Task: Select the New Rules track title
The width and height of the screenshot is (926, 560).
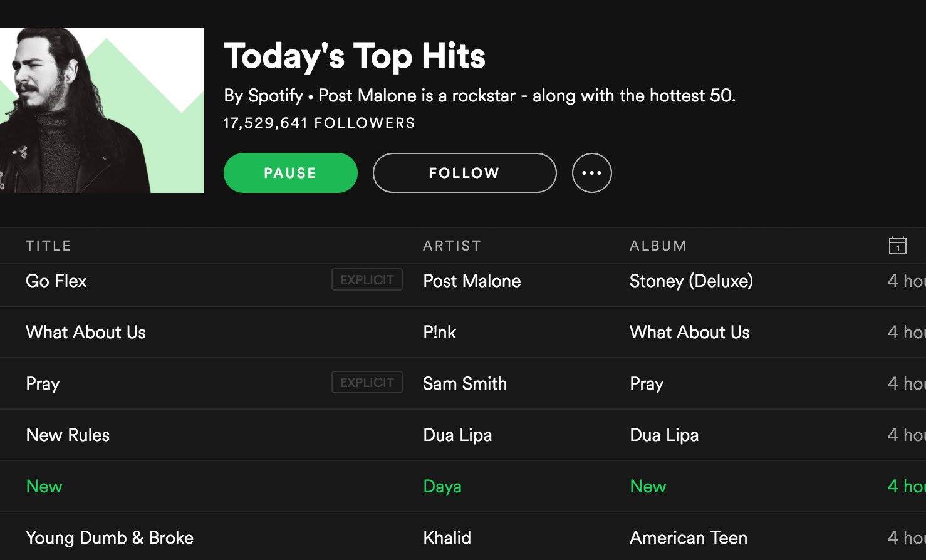Action: point(68,435)
